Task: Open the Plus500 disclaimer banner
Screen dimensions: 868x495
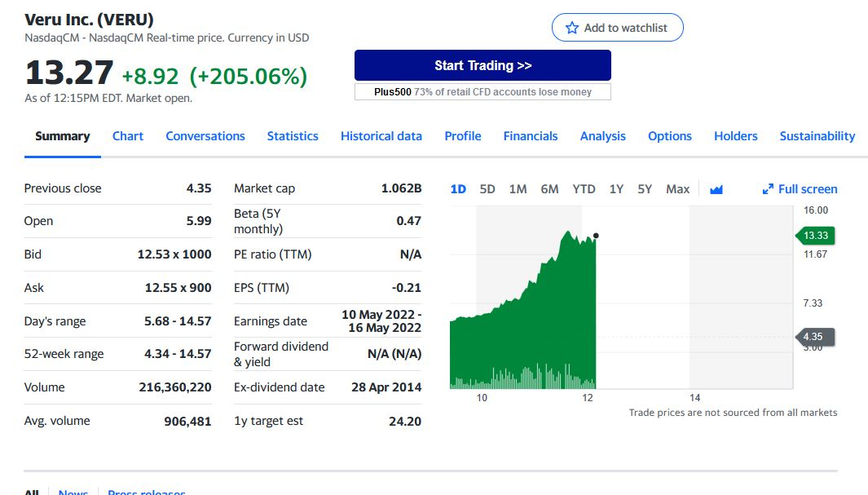Action: point(482,92)
